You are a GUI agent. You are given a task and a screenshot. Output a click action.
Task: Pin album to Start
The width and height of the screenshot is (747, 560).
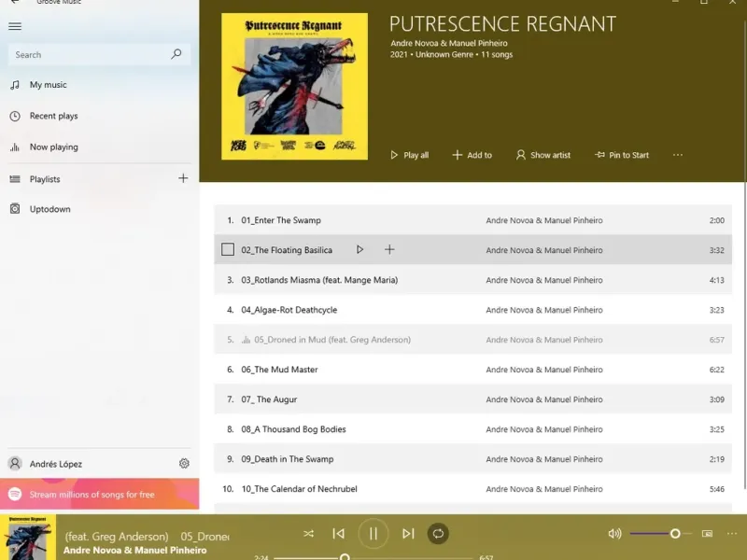[x=622, y=155]
